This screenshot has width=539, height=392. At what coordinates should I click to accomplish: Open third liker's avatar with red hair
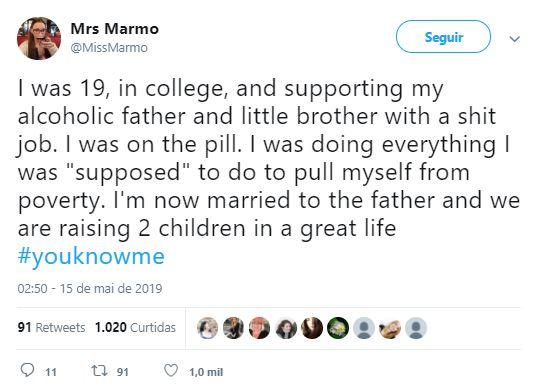click(x=260, y=328)
